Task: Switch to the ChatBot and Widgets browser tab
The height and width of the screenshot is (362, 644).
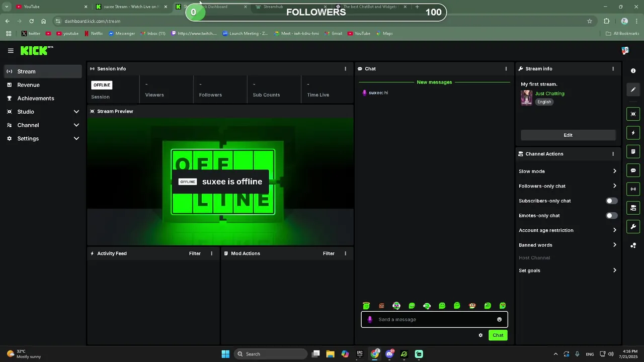Action: 371,7
